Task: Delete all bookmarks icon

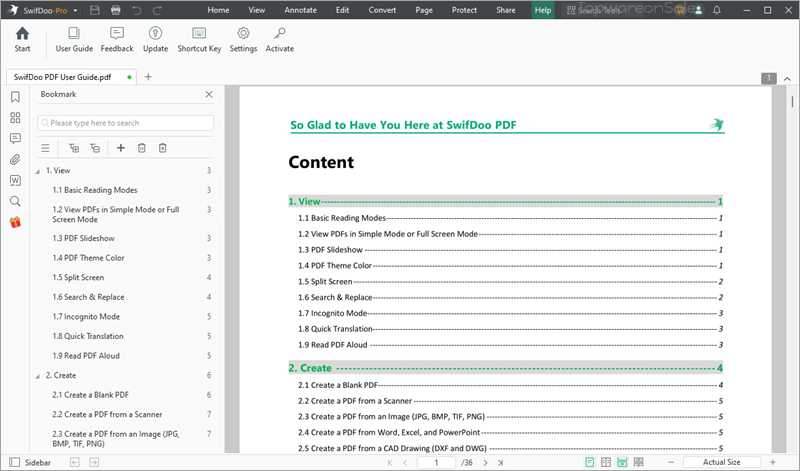Action: [163, 148]
